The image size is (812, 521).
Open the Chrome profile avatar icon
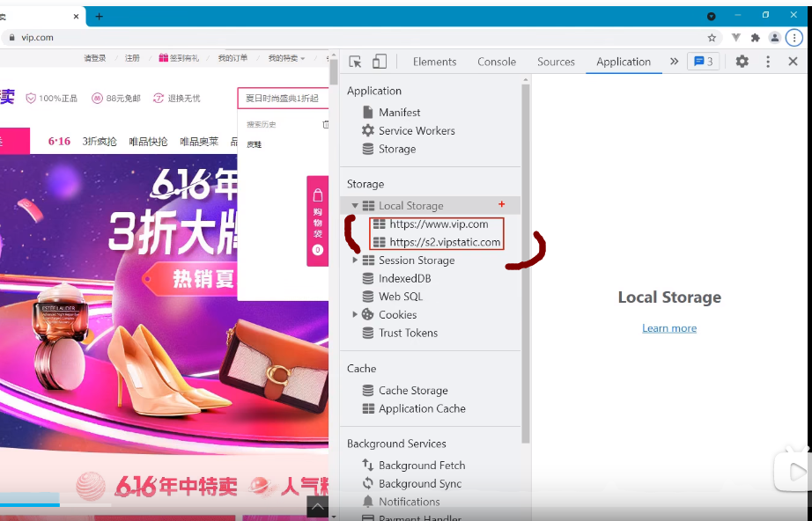tap(775, 37)
